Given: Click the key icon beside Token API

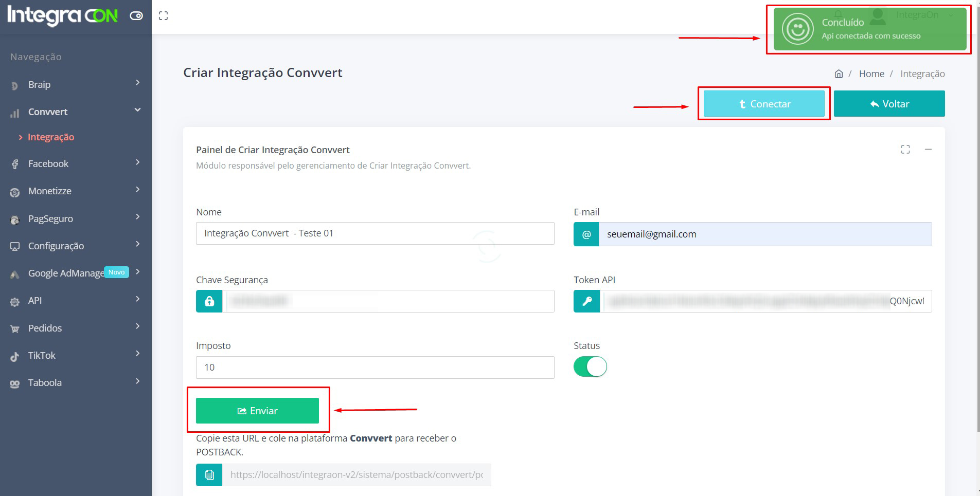Looking at the screenshot, I should click(x=586, y=301).
